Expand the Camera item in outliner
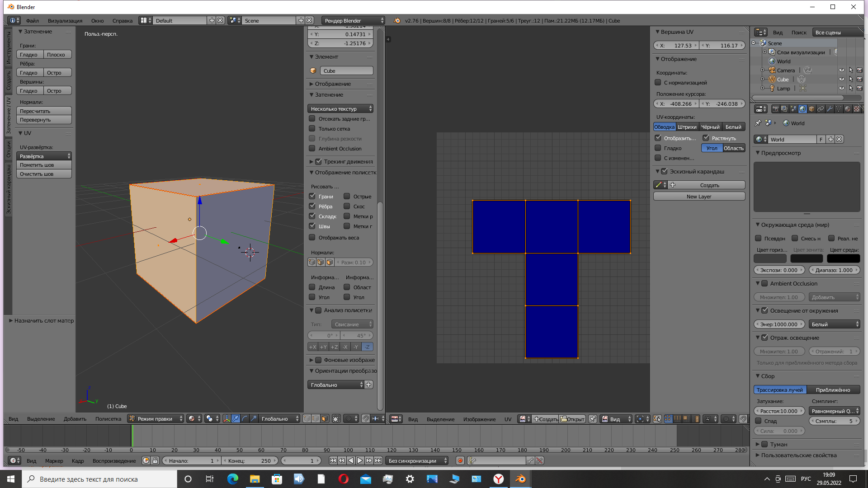 pos(763,70)
